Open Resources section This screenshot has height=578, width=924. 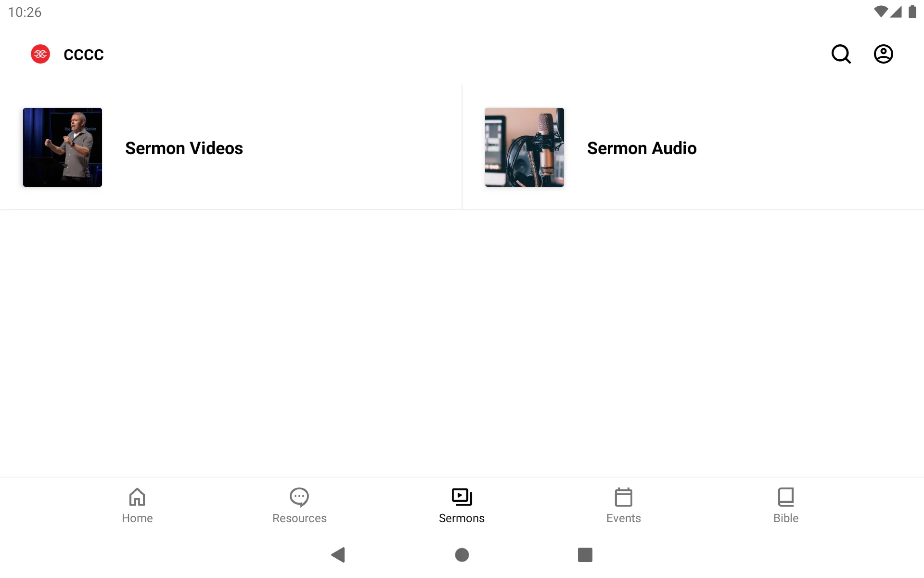(x=299, y=505)
